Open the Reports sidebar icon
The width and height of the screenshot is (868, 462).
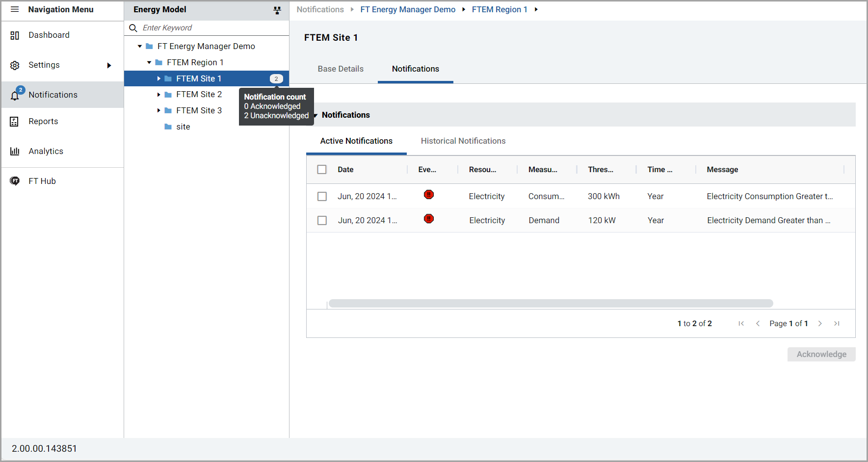[15, 122]
